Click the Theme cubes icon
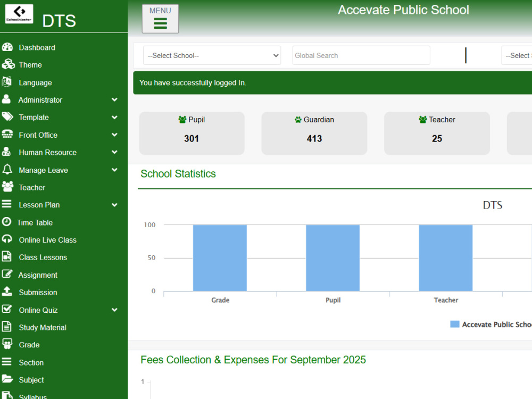The height and width of the screenshot is (399, 532). 8,64
